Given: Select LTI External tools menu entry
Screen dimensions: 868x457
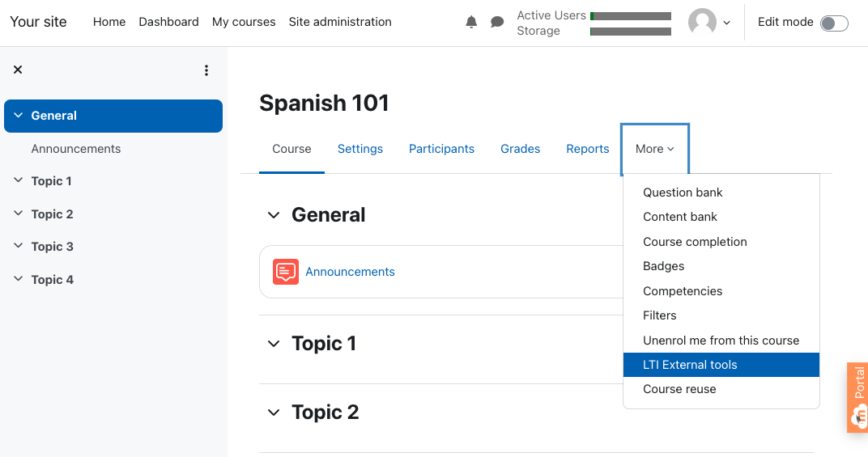Looking at the screenshot, I should point(690,365).
